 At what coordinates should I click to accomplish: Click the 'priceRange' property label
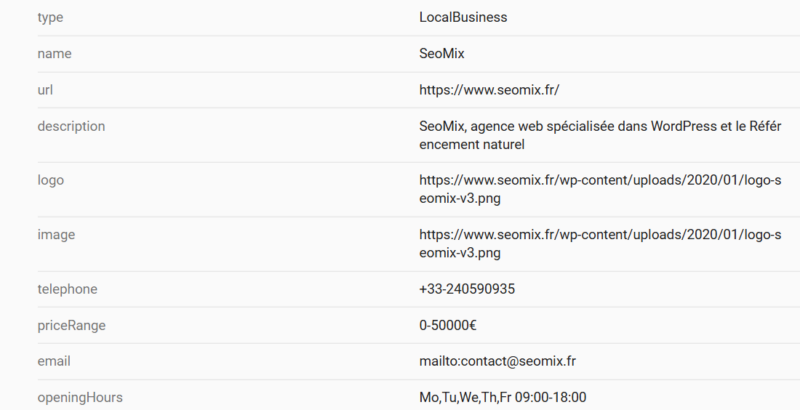(x=71, y=325)
